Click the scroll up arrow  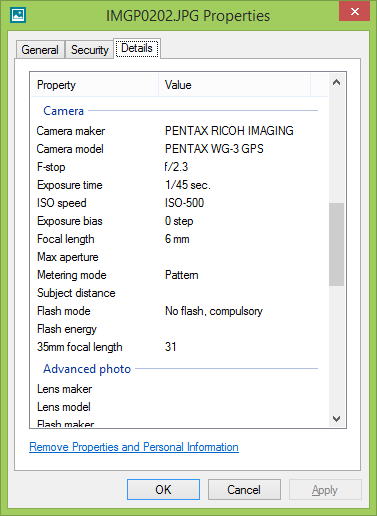coord(336,82)
